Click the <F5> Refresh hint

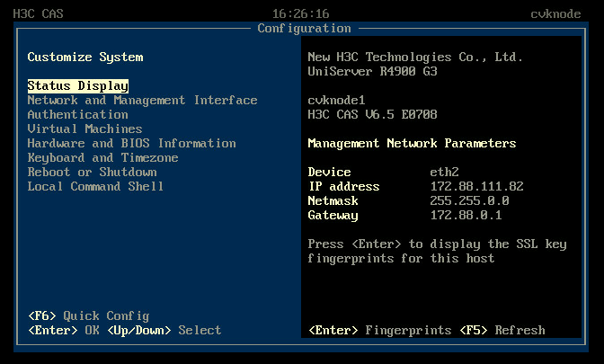tap(502, 331)
